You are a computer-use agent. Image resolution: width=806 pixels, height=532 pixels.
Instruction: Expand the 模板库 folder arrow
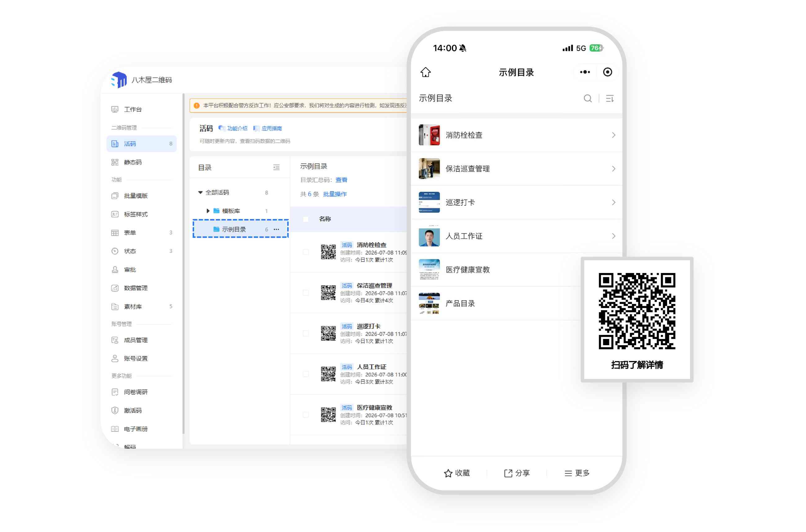point(208,211)
